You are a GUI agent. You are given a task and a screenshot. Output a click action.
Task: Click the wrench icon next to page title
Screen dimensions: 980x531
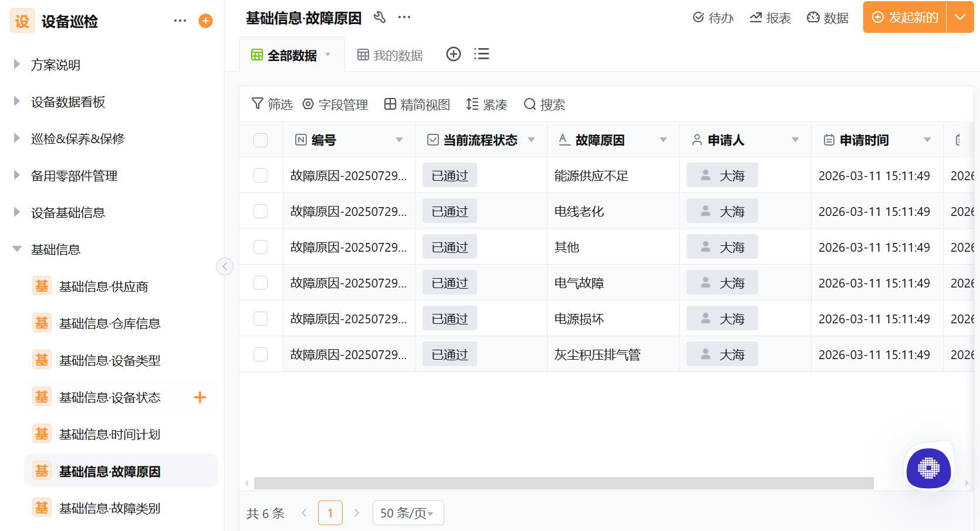coord(380,17)
